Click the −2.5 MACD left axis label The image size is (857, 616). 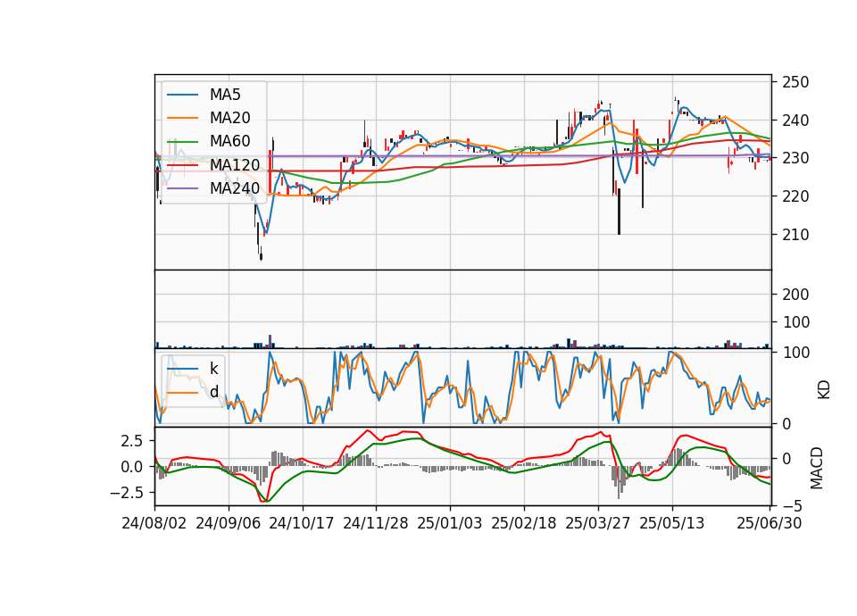127,493
